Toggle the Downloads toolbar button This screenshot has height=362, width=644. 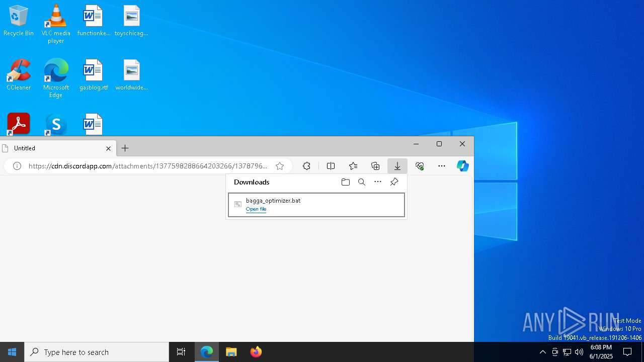point(397,166)
